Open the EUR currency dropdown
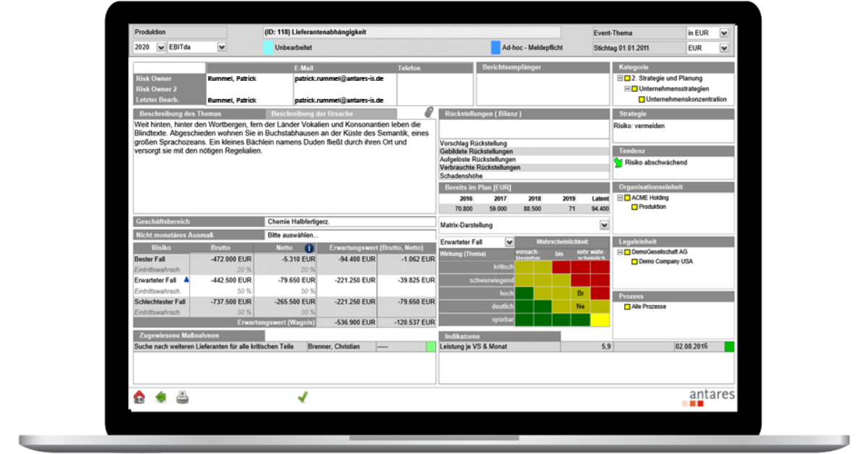Image resolution: width=868 pixels, height=454 pixels. tap(724, 48)
